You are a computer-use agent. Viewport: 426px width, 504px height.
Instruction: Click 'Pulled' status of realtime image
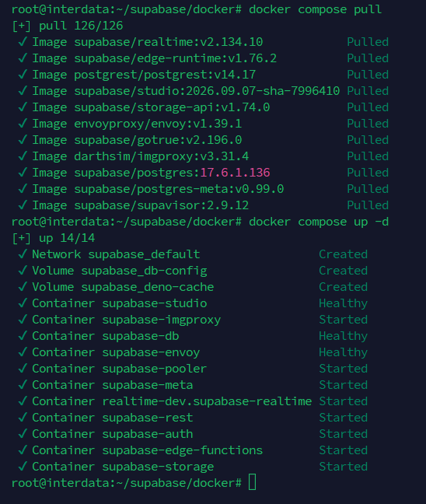[x=368, y=42]
